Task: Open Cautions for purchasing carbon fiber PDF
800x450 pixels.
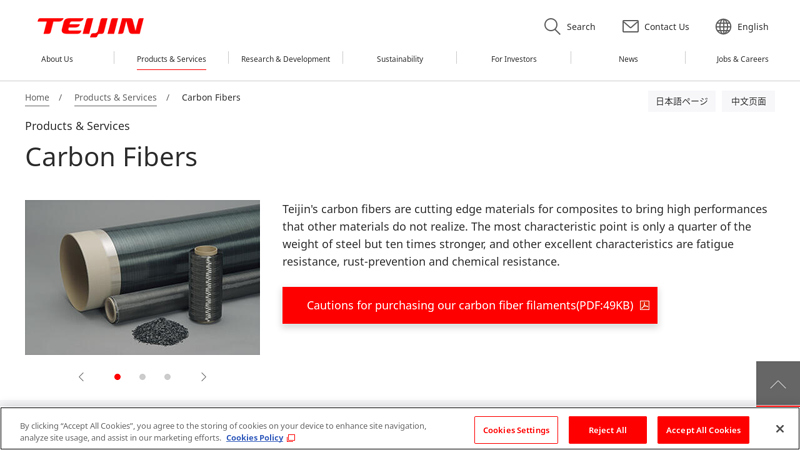Action: [x=470, y=305]
